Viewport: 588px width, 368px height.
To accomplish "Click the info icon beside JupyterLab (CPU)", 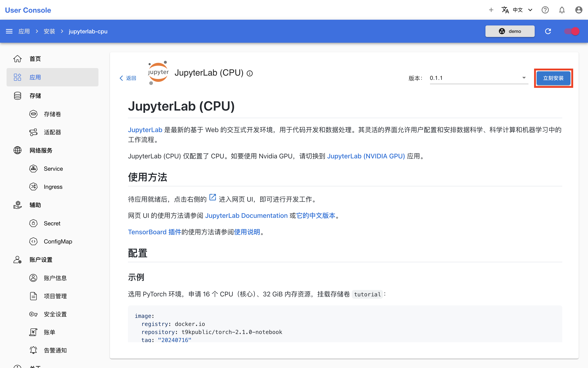I will 250,73.
